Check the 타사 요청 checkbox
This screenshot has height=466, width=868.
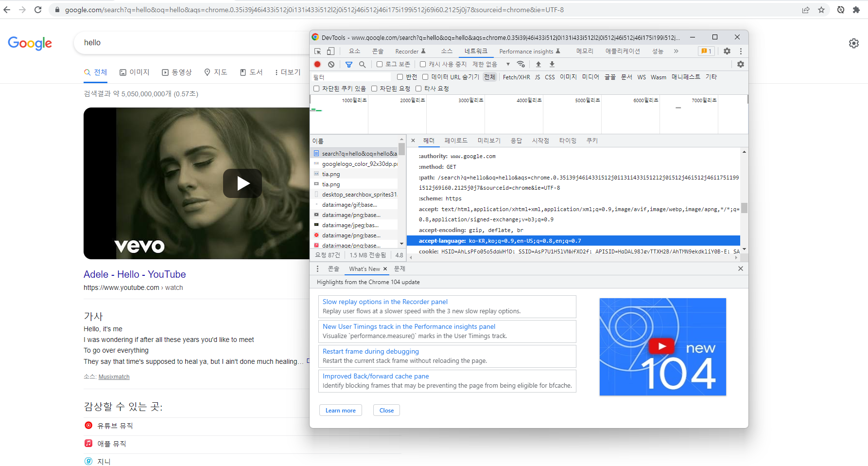[418, 89]
